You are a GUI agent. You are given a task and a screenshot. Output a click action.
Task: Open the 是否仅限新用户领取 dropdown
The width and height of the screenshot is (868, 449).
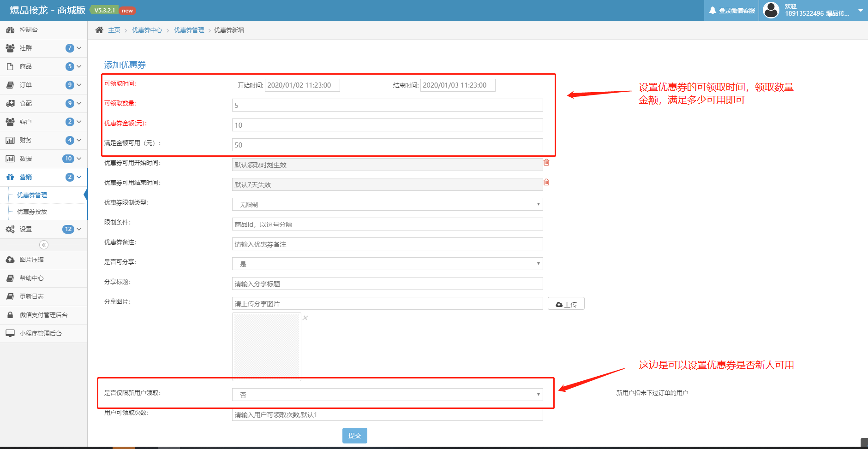387,395
